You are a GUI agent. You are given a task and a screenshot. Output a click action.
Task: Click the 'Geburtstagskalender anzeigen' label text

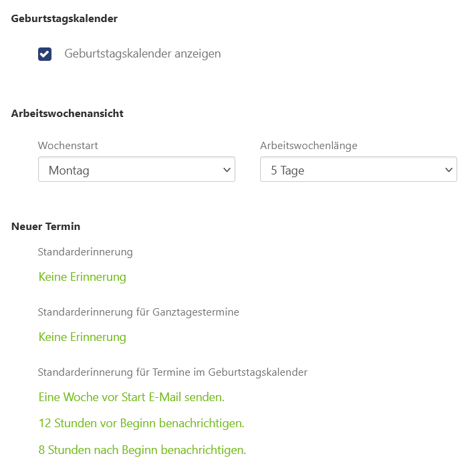pos(142,53)
